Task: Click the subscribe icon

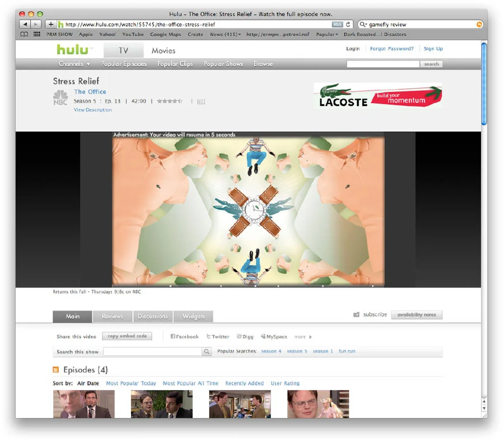Action: (356, 314)
